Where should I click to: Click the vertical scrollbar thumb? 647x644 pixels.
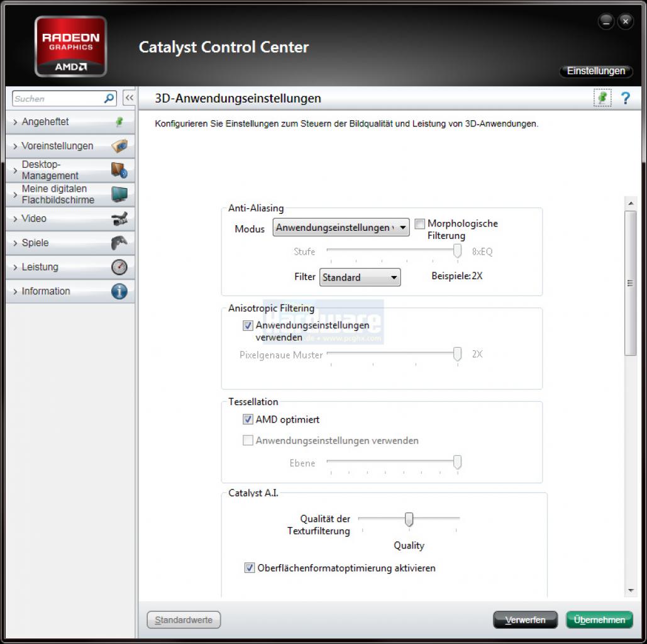point(630,283)
